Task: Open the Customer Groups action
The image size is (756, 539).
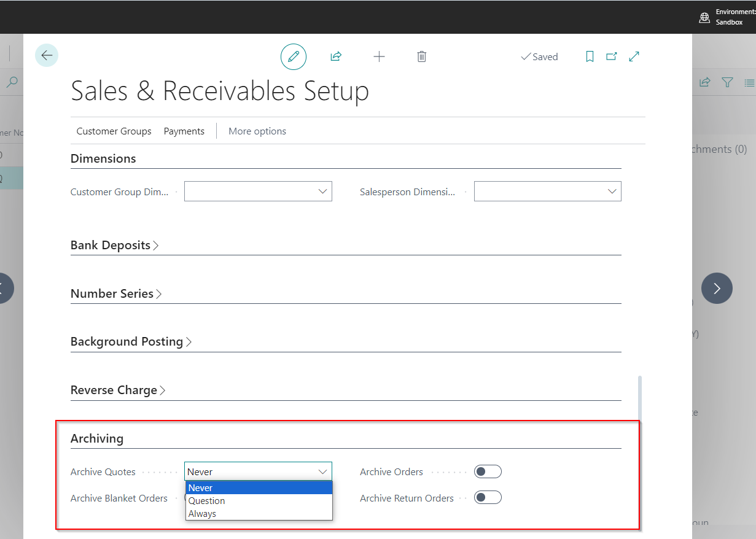Action: (114, 131)
